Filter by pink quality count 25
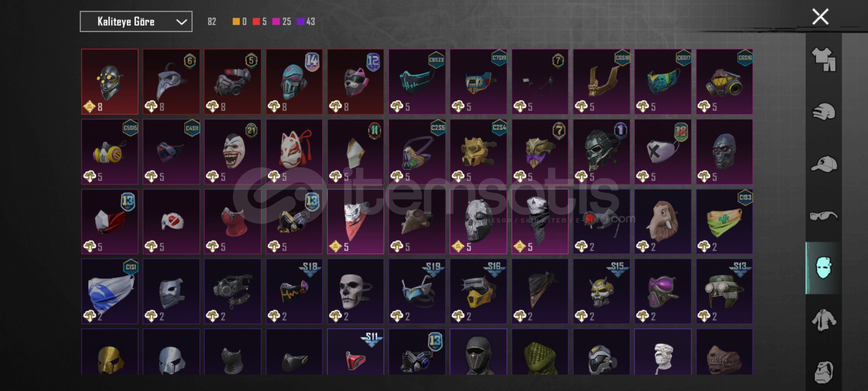This screenshot has height=391, width=868. [x=282, y=22]
